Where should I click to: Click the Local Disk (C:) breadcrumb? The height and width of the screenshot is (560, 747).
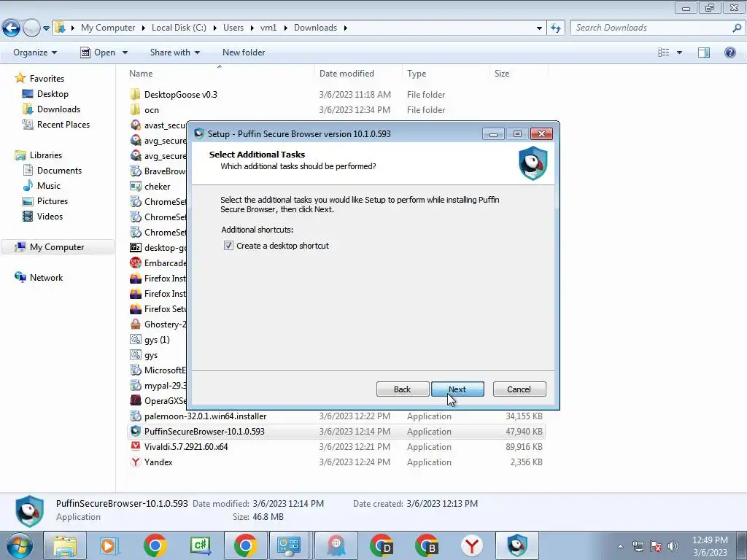click(x=179, y=28)
